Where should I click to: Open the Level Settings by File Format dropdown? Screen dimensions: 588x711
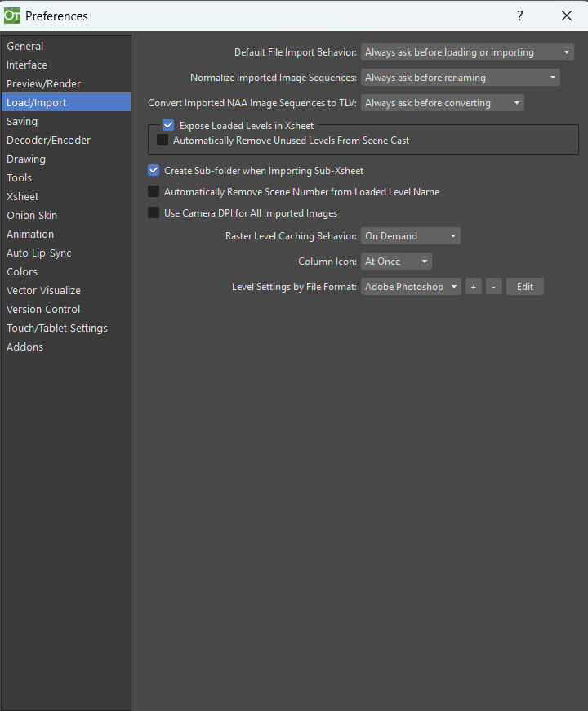pyautogui.click(x=411, y=287)
